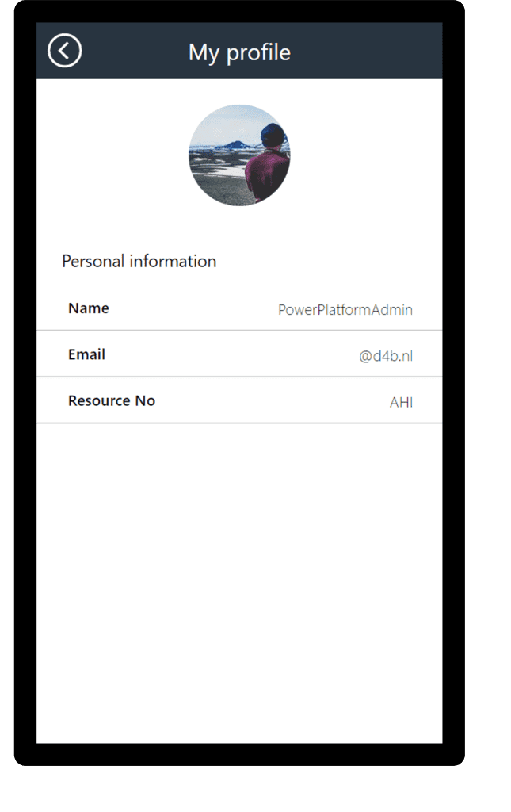
Task: Click the AHI resource number value
Action: coord(401,403)
